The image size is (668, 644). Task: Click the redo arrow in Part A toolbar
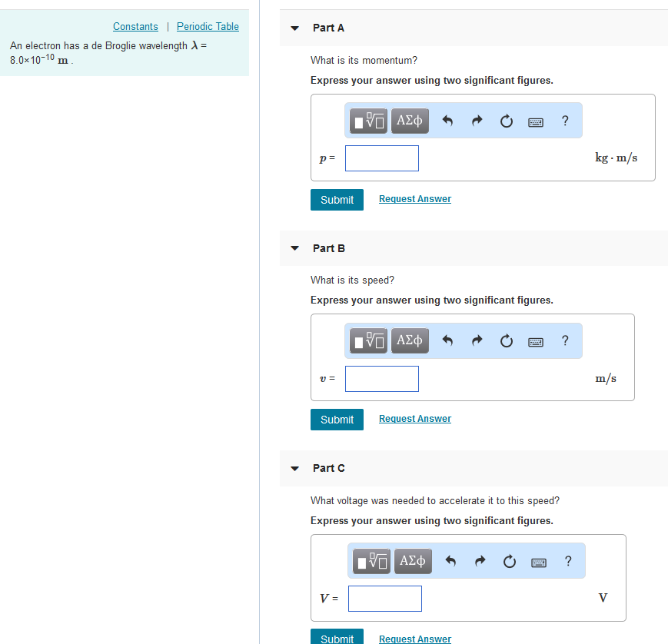[x=477, y=120]
